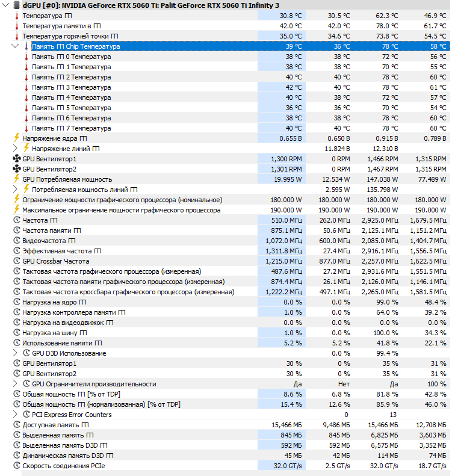Click the 2,925.0 МГц maximum GPU clock value
452x476 pixels.
coord(380,220)
